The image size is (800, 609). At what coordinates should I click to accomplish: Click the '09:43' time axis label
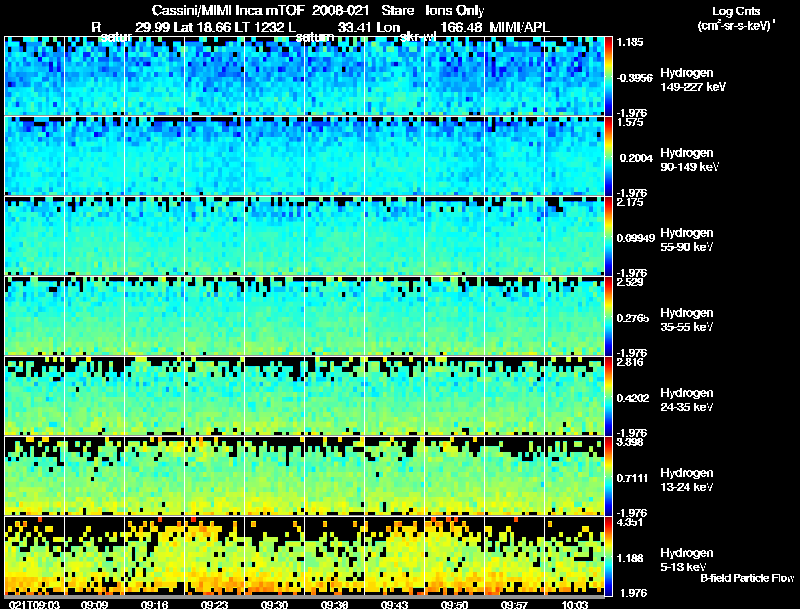[x=394, y=604]
